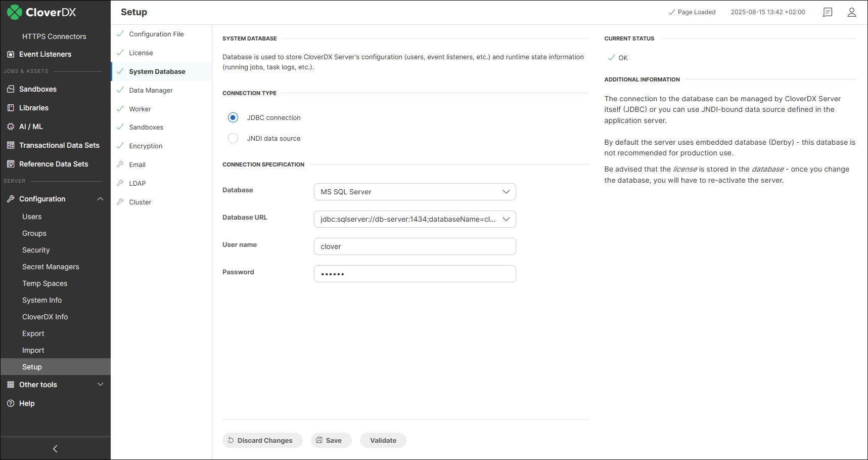Image resolution: width=868 pixels, height=460 pixels.
Task: Open Reference Data Sets
Action: [54, 163]
